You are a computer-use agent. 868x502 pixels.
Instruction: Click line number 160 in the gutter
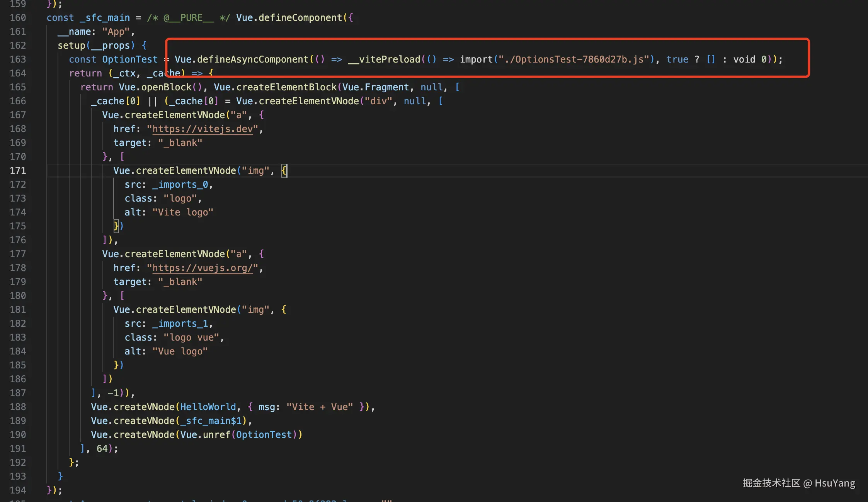(x=18, y=18)
